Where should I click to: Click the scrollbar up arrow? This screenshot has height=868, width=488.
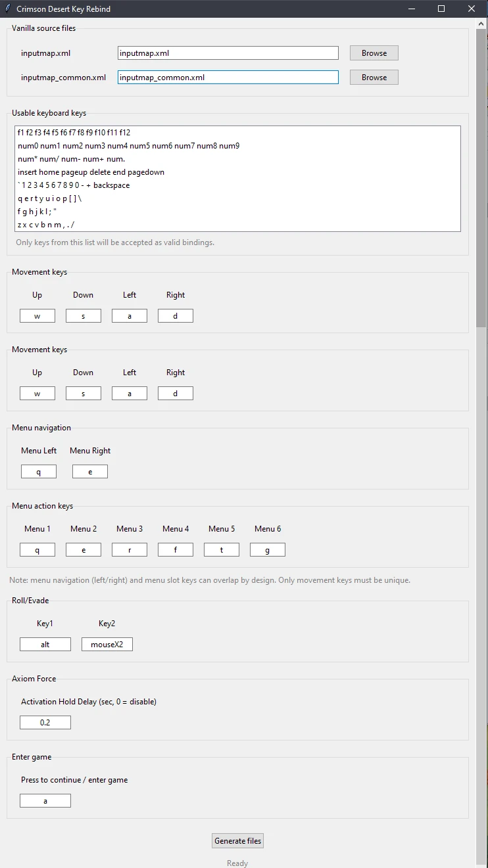(x=481, y=24)
